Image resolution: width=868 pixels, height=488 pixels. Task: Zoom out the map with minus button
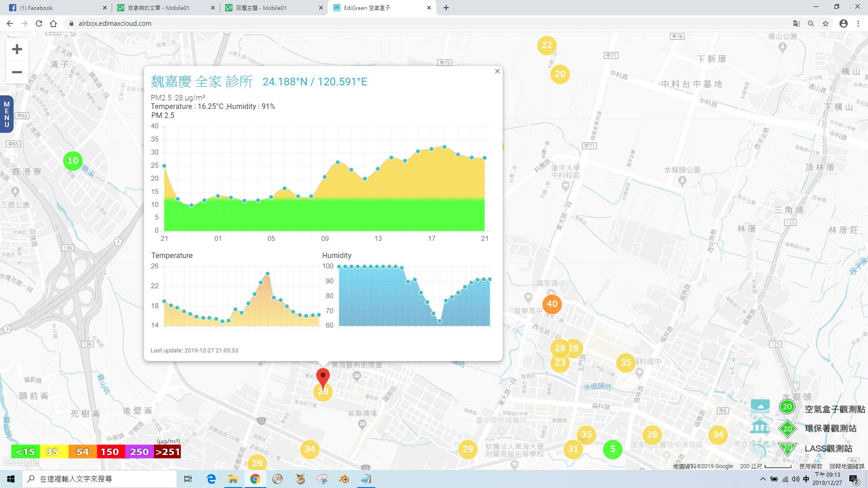pos(17,72)
